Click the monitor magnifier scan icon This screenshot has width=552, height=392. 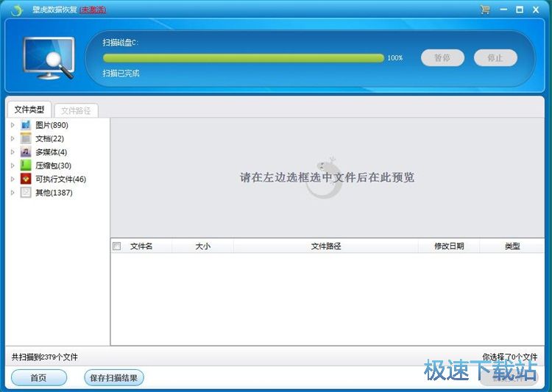49,58
